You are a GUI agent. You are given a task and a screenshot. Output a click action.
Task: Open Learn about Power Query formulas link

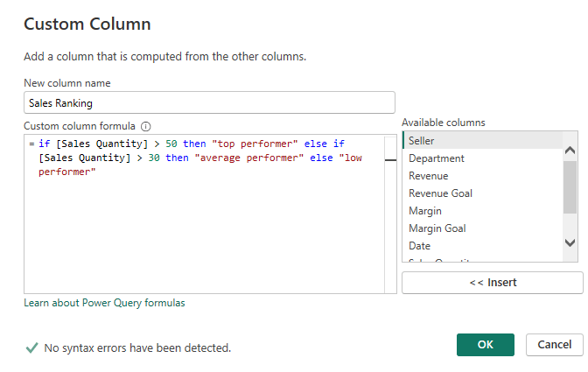pos(104,303)
